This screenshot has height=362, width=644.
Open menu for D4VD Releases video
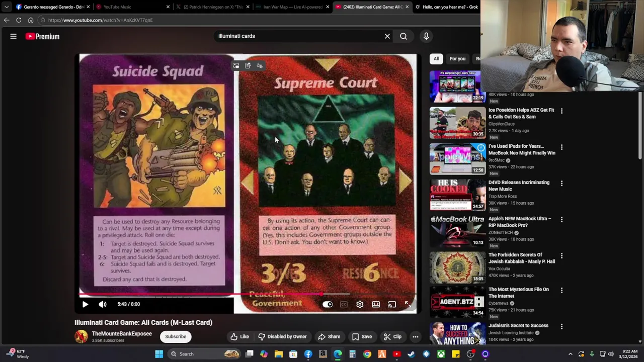tap(561, 183)
